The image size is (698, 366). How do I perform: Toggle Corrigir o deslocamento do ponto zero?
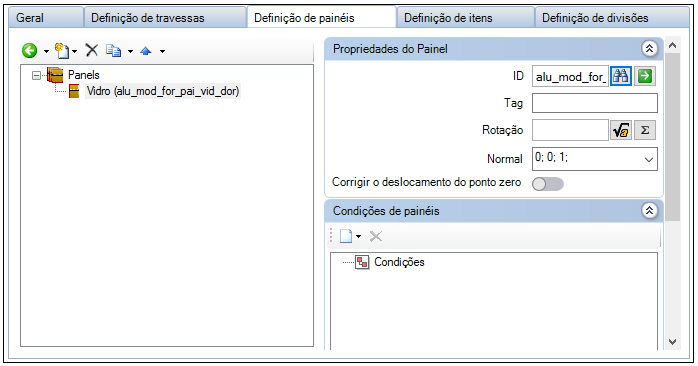548,184
